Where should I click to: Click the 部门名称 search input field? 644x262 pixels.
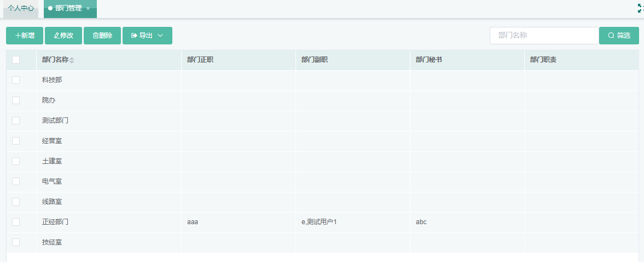544,36
